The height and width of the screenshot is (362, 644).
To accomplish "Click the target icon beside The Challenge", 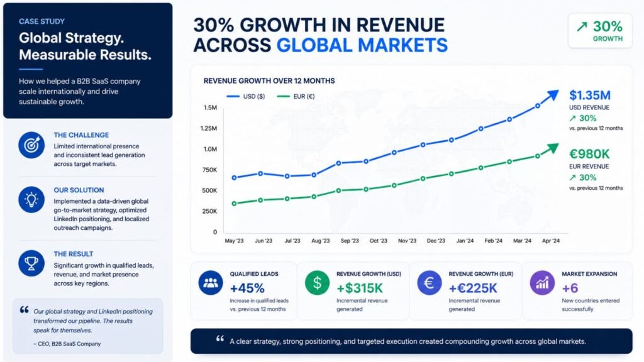I will click(x=31, y=145).
